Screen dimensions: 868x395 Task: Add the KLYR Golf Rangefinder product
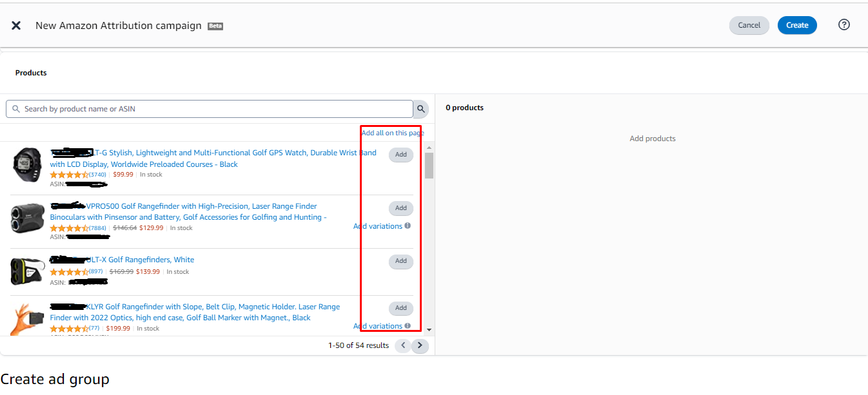click(401, 308)
